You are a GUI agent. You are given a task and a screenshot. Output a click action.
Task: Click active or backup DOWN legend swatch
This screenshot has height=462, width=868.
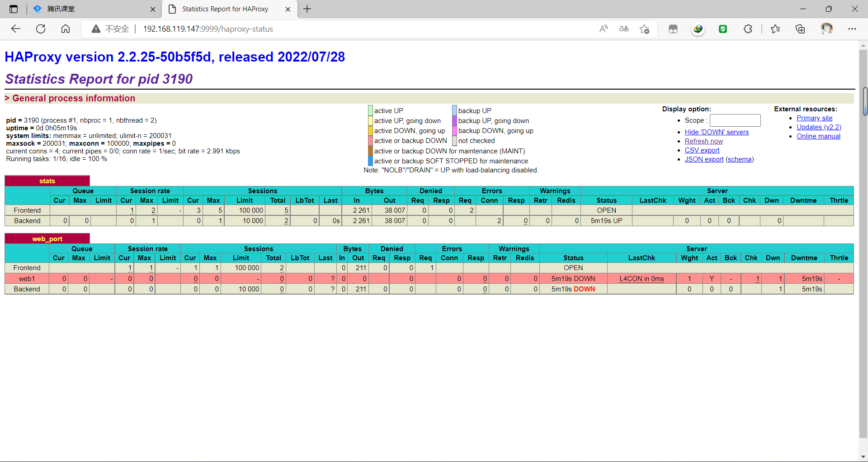370,141
